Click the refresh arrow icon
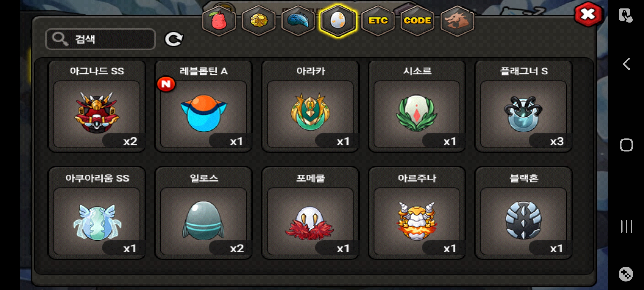Screen dimensions: 644x290 (x=174, y=39)
